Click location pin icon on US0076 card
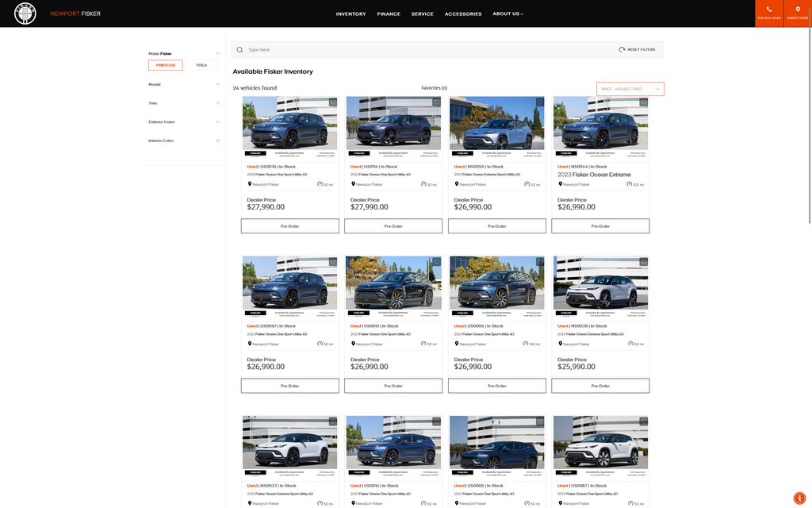The width and height of the screenshot is (812, 508). 250,184
